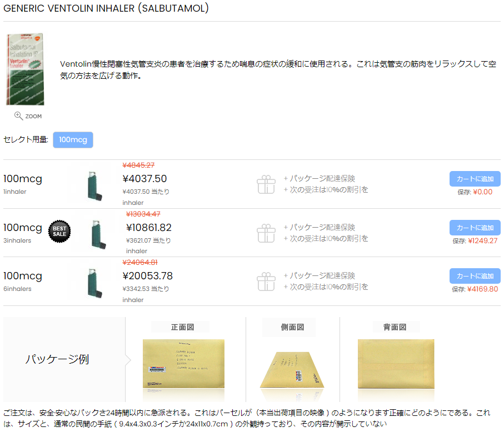This screenshot has width=504, height=437.
Task: Click the savings amount ¥4169.80
Action: coord(482,289)
